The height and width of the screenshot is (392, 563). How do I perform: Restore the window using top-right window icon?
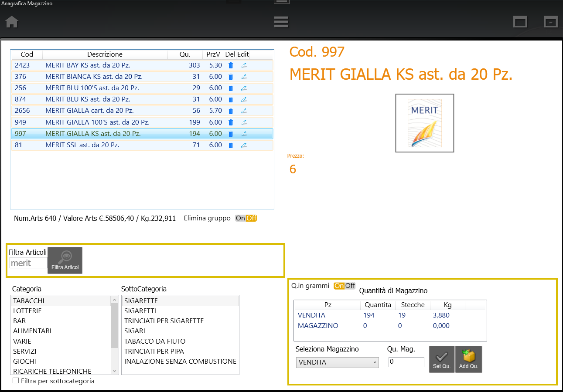(x=520, y=22)
